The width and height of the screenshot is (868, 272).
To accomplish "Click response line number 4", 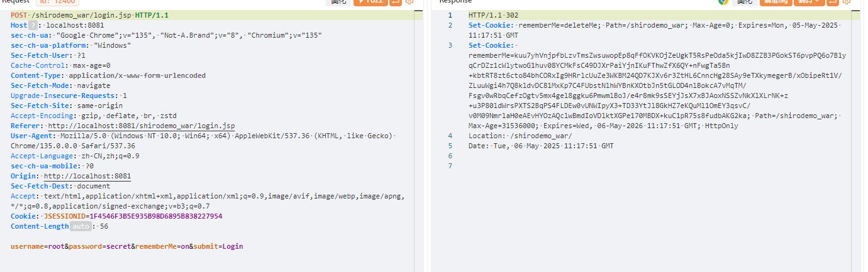I will coord(450,136).
